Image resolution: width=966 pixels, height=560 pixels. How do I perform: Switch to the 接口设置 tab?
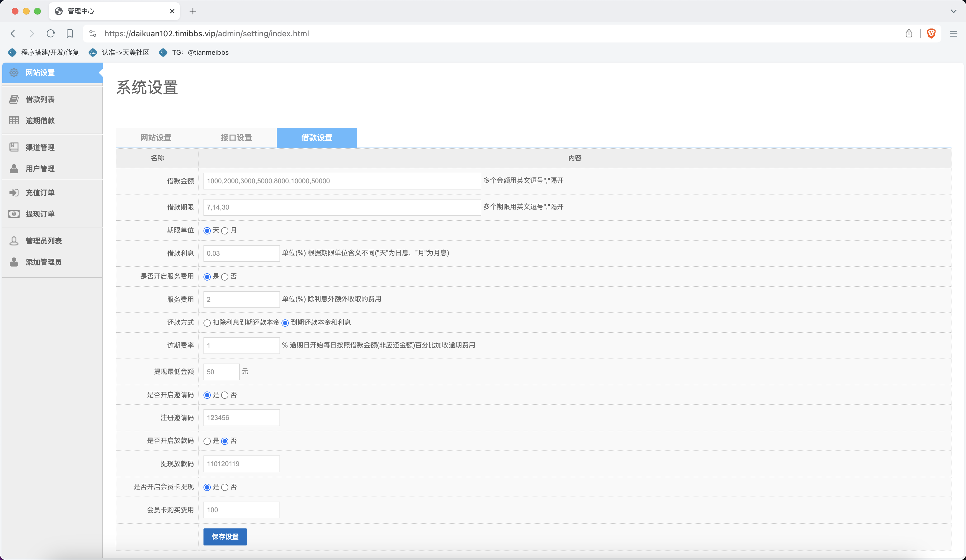[x=236, y=137]
